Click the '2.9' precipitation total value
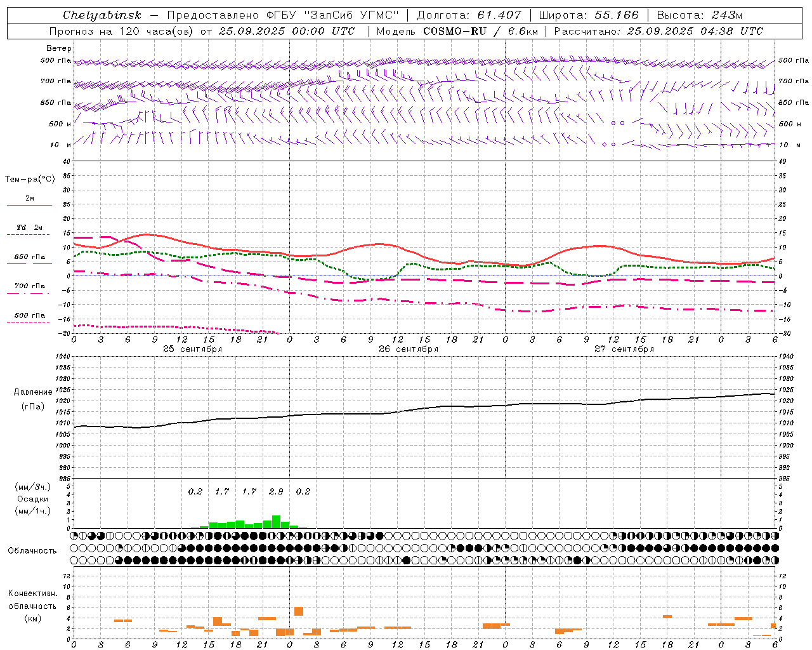This screenshot has width=812, height=650. click(x=276, y=491)
